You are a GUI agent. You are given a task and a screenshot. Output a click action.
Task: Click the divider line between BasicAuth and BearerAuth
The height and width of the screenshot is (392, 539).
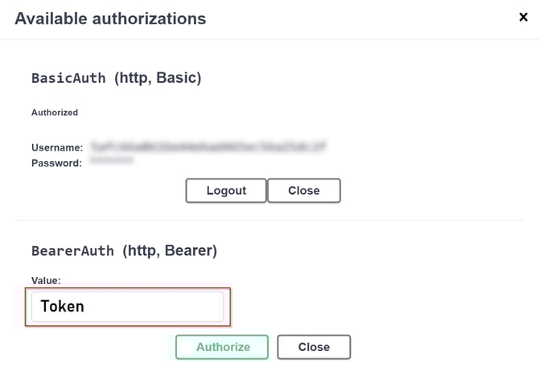269,221
